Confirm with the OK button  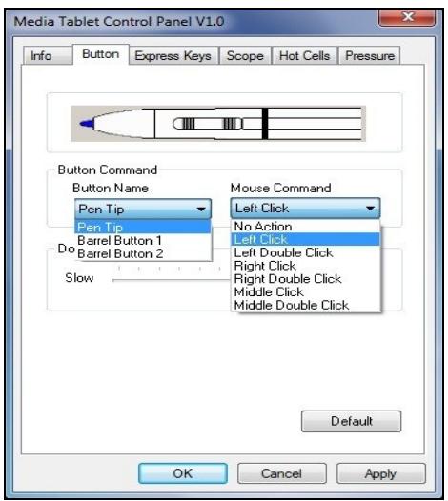[x=183, y=473]
